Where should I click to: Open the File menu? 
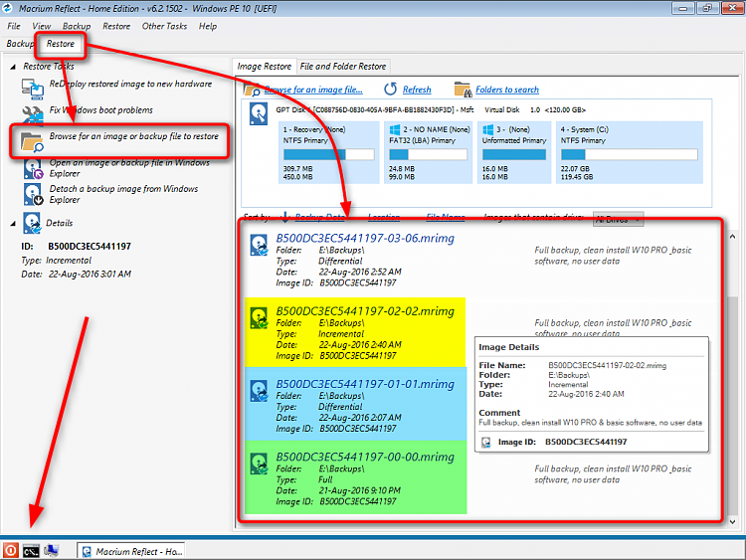coord(14,26)
